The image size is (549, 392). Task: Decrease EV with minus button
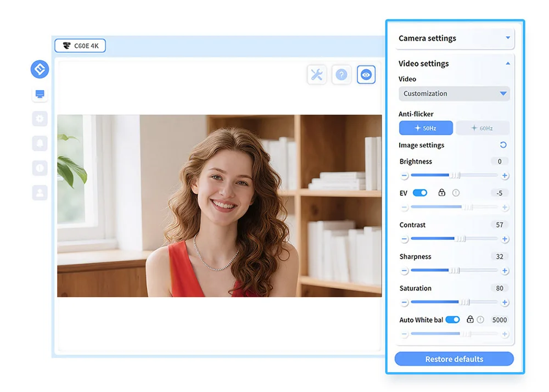coord(405,207)
